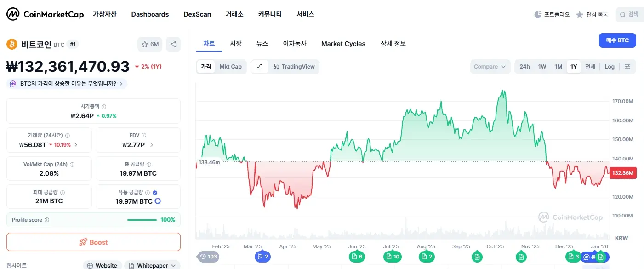This screenshot has height=269, width=644.
Task: Open the 포트폴리오 (portfolio) icon top right
Action: [x=552, y=14]
